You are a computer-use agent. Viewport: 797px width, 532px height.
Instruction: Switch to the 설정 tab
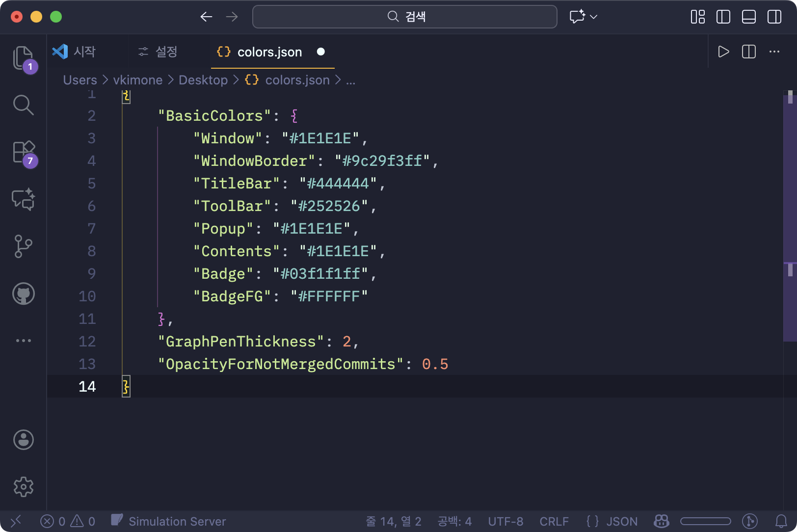point(167,52)
